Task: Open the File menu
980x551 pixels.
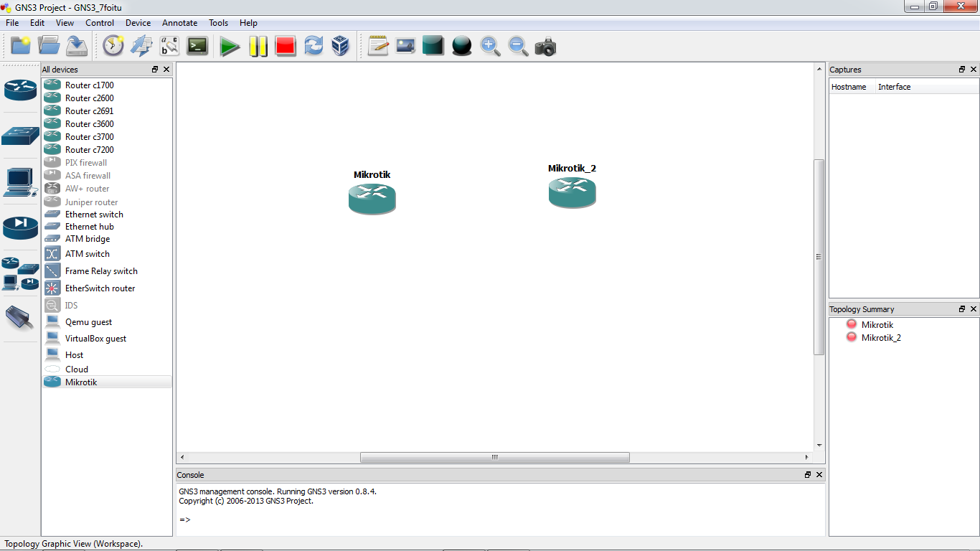Action: point(12,23)
